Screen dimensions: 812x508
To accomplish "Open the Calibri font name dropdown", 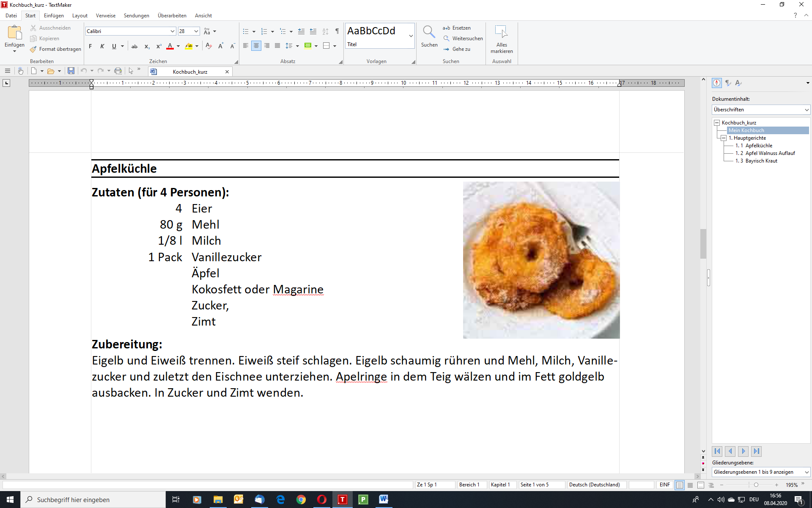I will pos(173,31).
